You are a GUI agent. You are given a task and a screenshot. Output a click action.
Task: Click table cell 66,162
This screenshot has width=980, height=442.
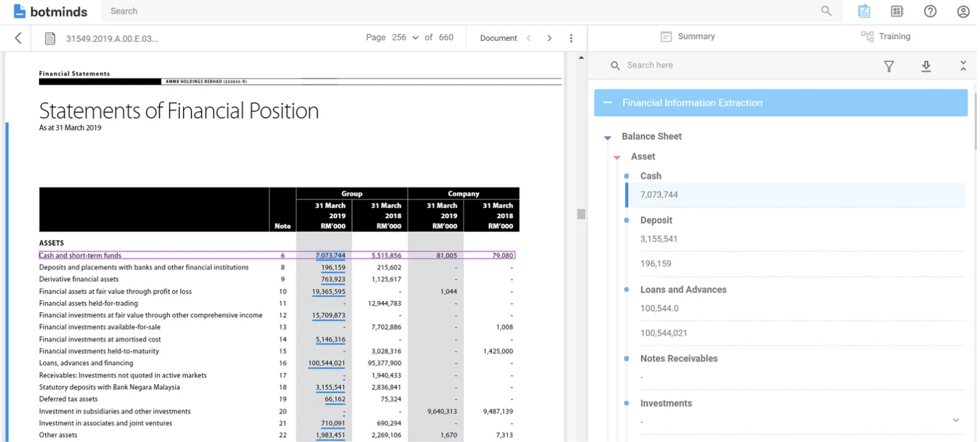(x=335, y=399)
